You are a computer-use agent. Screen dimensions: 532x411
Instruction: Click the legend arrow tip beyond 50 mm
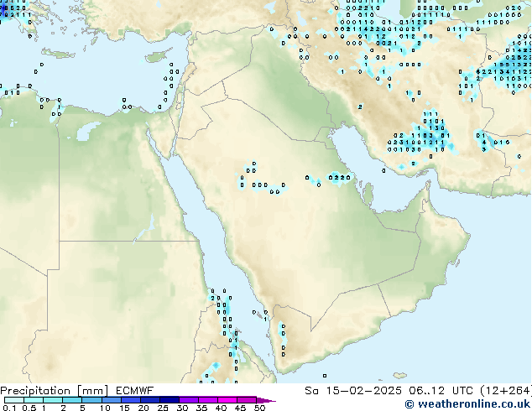click(266, 400)
